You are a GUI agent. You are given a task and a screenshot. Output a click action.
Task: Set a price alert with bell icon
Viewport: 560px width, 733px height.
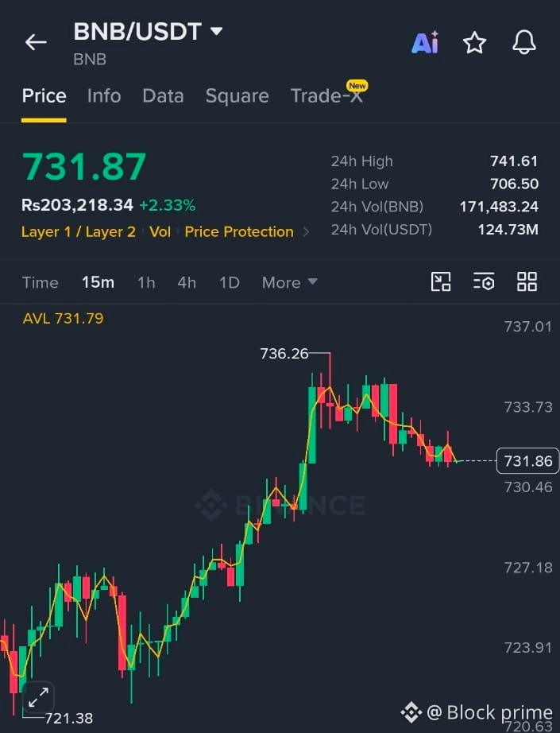[524, 42]
